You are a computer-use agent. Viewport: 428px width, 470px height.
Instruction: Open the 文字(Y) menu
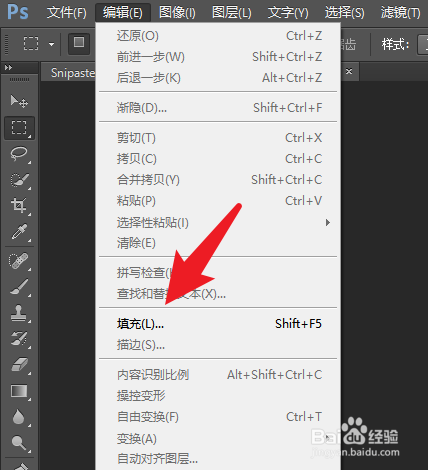tap(288, 13)
